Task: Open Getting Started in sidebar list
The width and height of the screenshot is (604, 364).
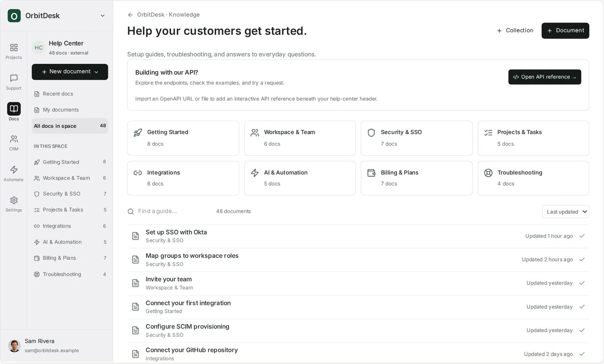Action: point(70,162)
